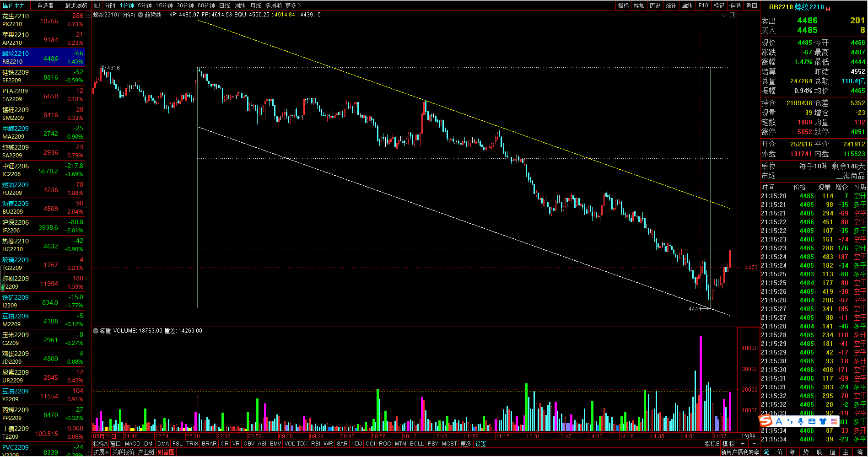Expand indicator dropdown next to 螺纹2210(1分钟)
The width and height of the screenshot is (868, 457).
pos(140,15)
